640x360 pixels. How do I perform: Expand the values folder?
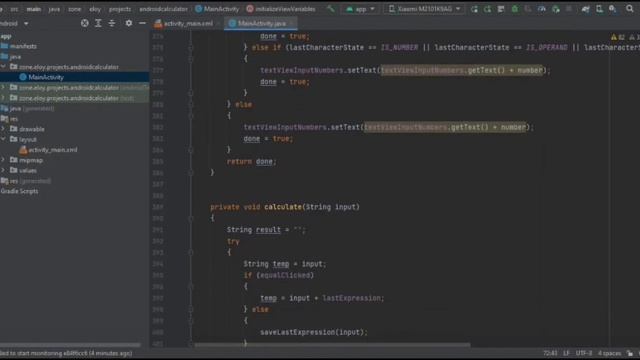[3, 170]
